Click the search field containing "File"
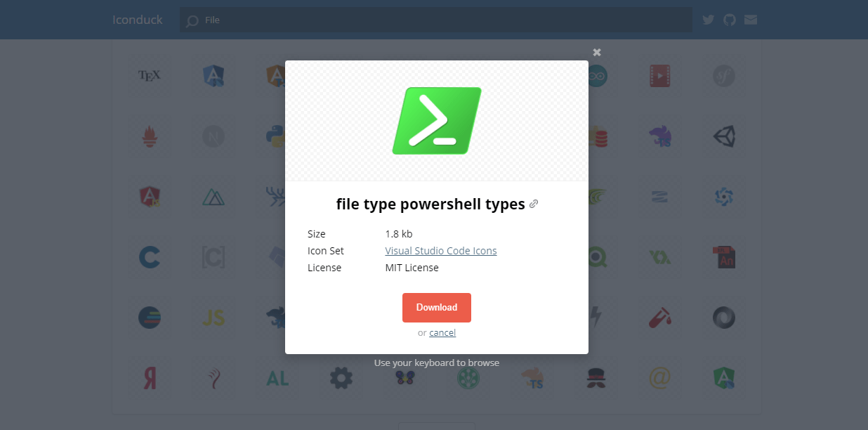This screenshot has width=868, height=430. point(435,20)
